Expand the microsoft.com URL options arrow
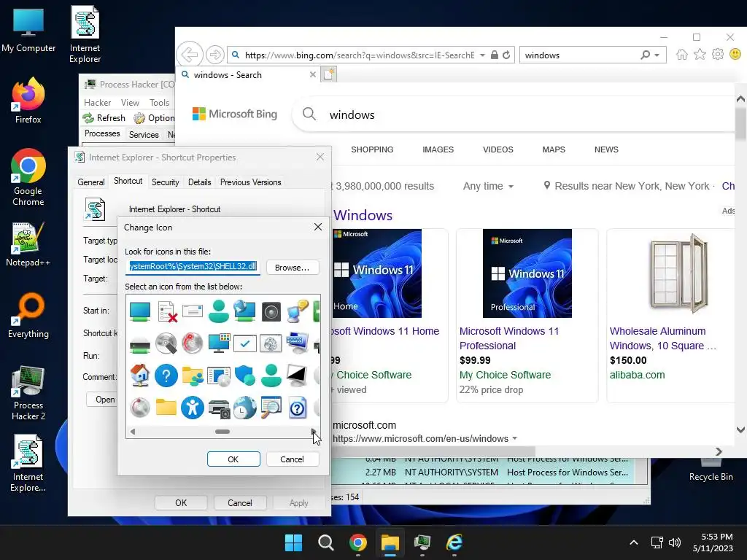The width and height of the screenshot is (747, 560). coord(514,438)
